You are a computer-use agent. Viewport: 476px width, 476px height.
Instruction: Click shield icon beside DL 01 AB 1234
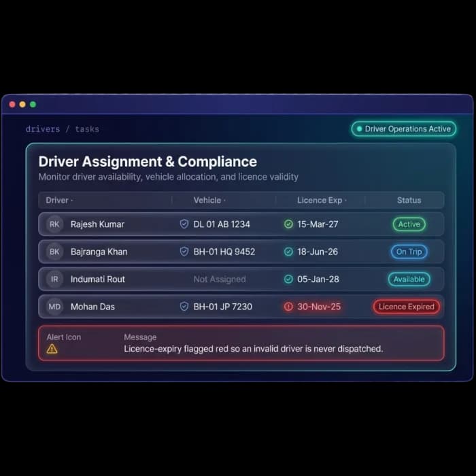click(x=184, y=224)
